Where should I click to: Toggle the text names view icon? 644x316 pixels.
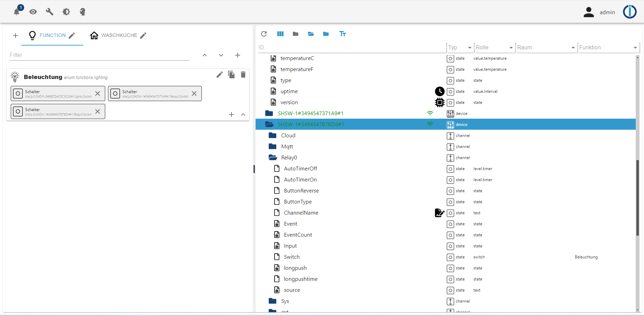(343, 34)
